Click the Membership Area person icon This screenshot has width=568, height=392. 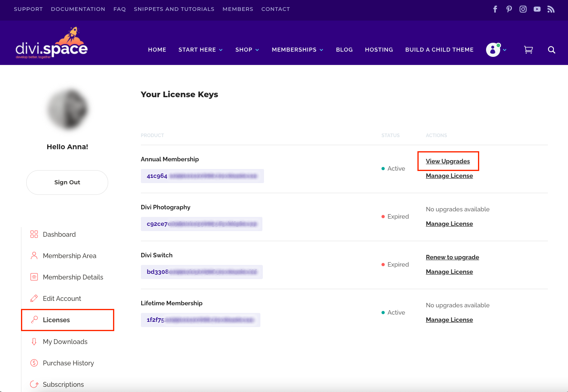click(x=34, y=256)
